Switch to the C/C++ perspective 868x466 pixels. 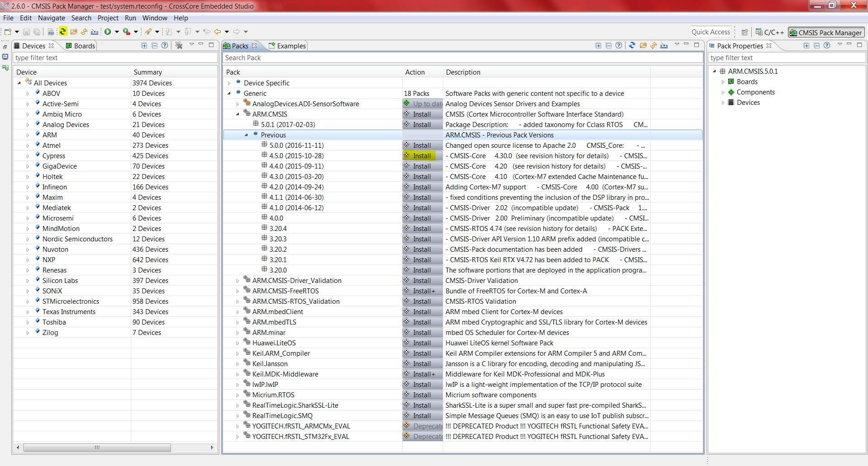pyautogui.click(x=770, y=33)
